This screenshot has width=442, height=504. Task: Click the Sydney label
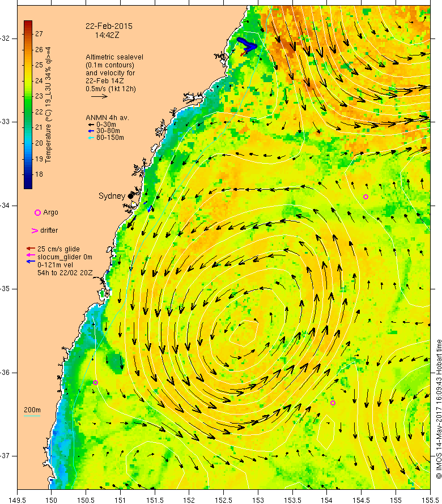[112, 196]
